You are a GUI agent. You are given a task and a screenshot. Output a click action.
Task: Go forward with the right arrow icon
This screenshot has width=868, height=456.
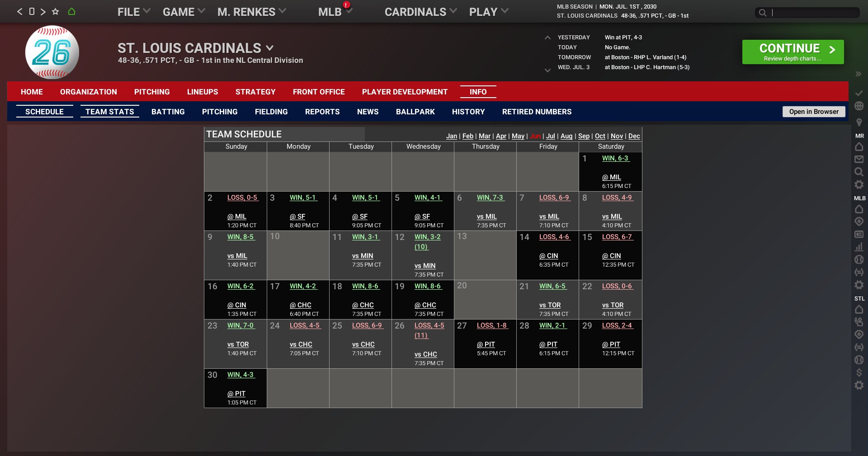click(43, 12)
